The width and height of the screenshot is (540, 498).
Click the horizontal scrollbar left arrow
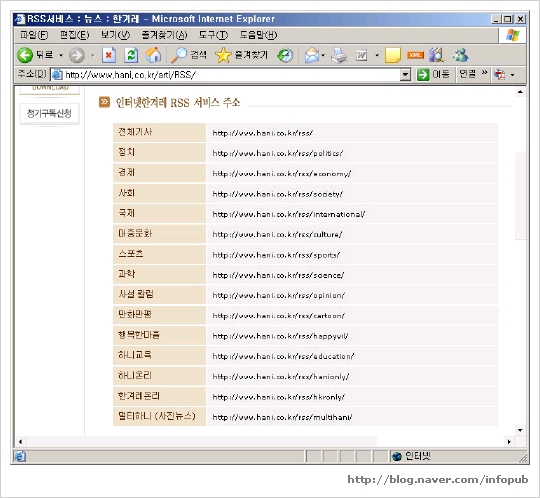[20, 442]
